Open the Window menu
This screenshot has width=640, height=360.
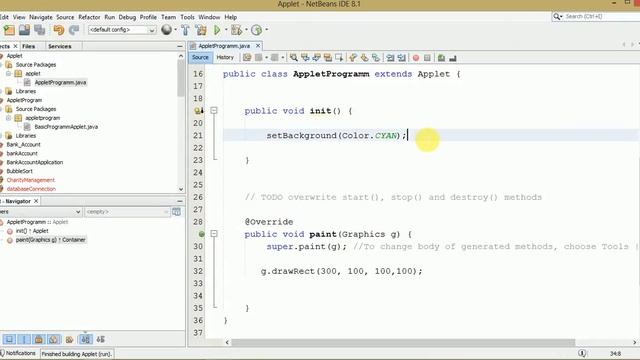click(209, 17)
